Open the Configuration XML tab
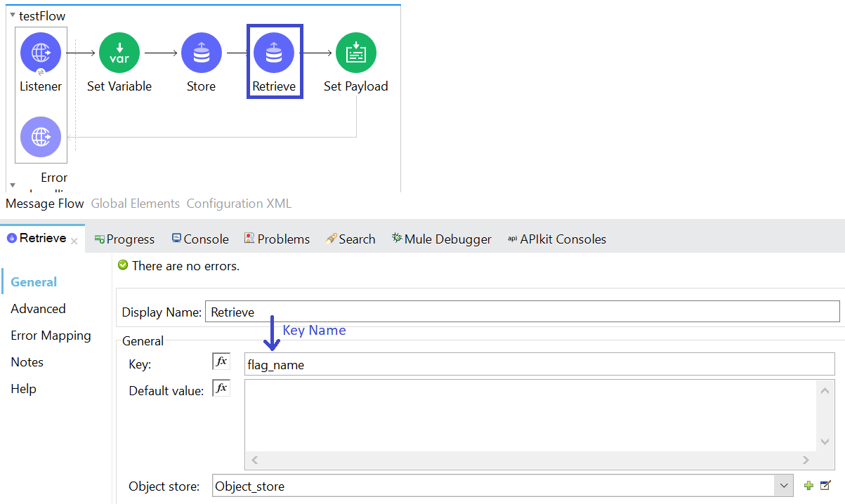The height and width of the screenshot is (504, 845). point(239,204)
